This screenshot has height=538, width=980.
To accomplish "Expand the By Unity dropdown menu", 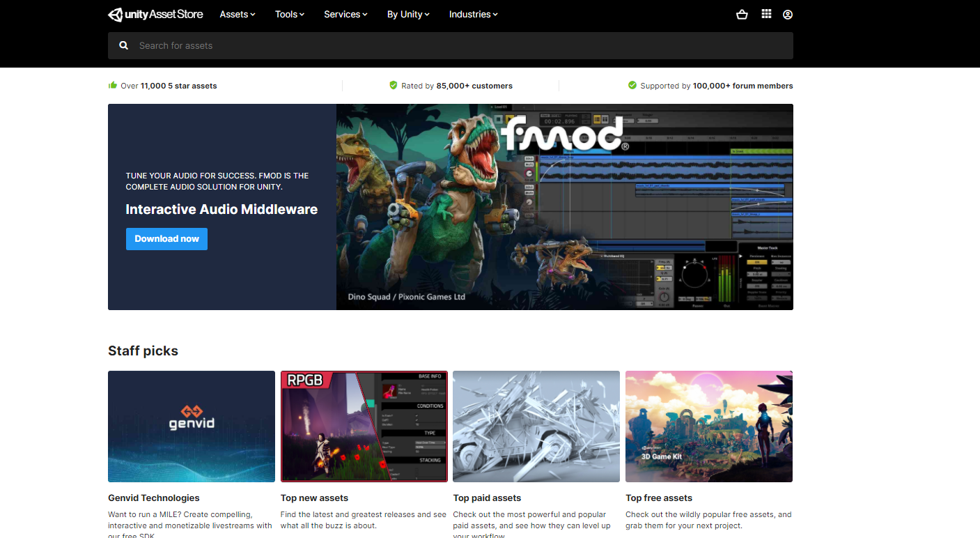I will pyautogui.click(x=408, y=14).
